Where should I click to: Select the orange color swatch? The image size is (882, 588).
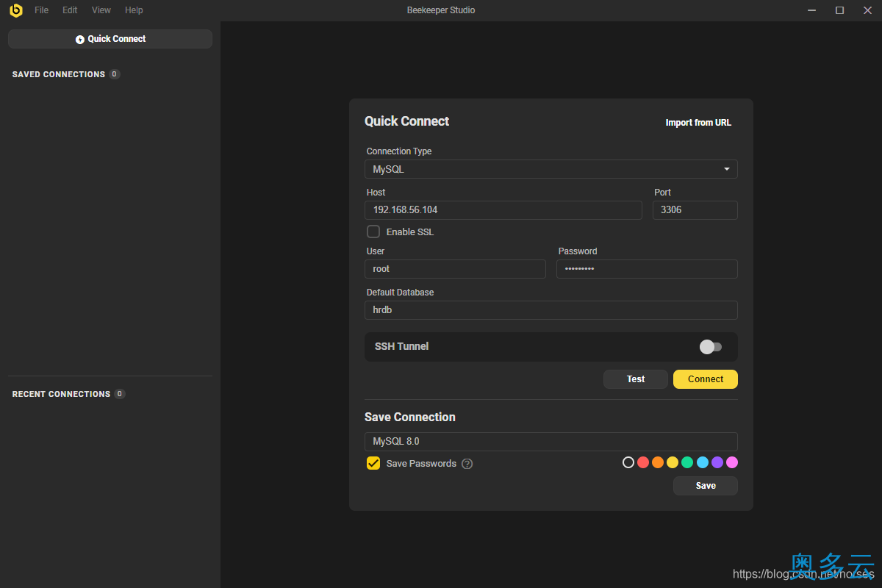coord(658,462)
